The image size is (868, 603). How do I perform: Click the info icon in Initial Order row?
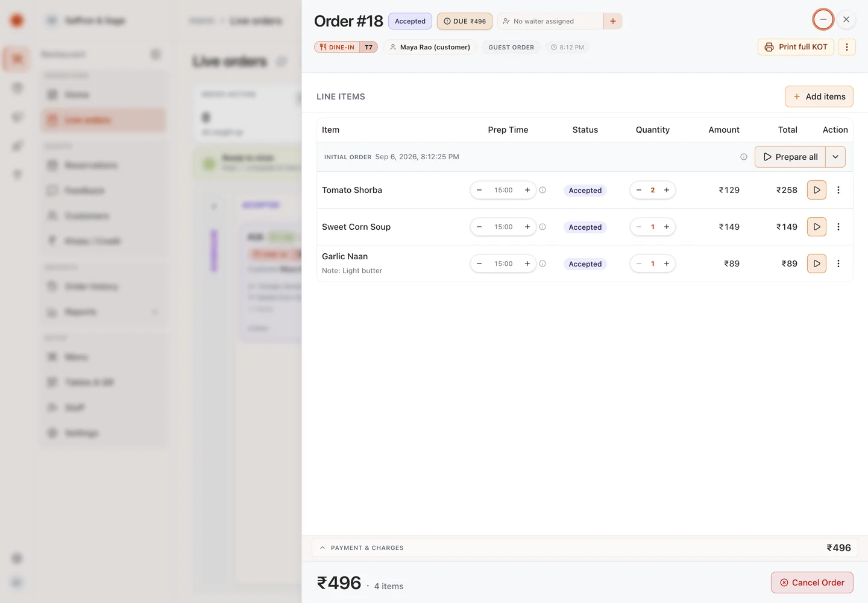(x=744, y=157)
